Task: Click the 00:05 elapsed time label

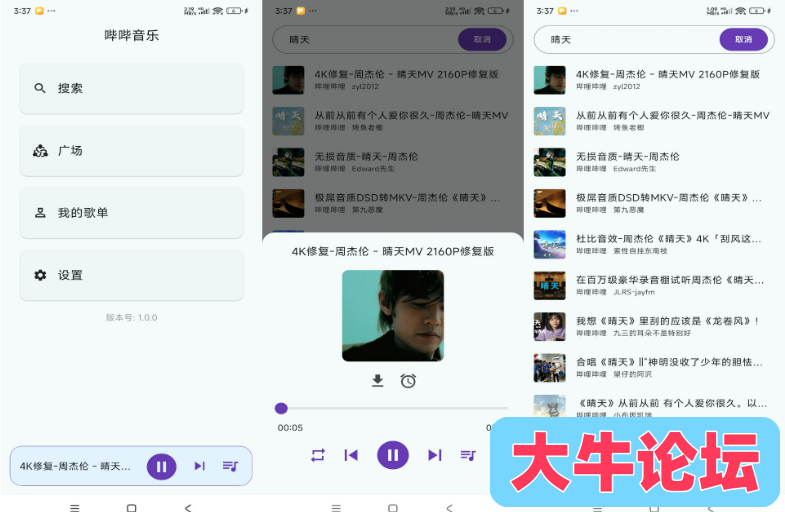Action: tap(290, 428)
